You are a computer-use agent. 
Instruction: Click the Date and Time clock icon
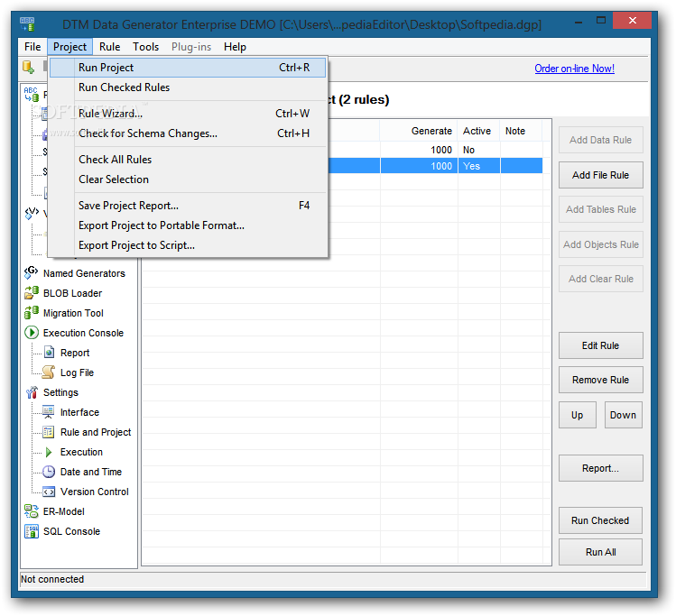[x=49, y=472]
